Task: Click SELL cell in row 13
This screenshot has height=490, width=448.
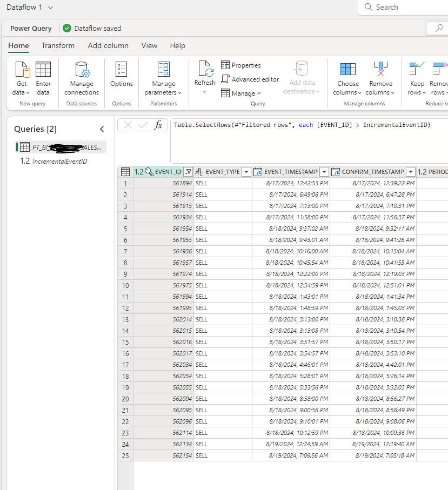Action: point(223,319)
